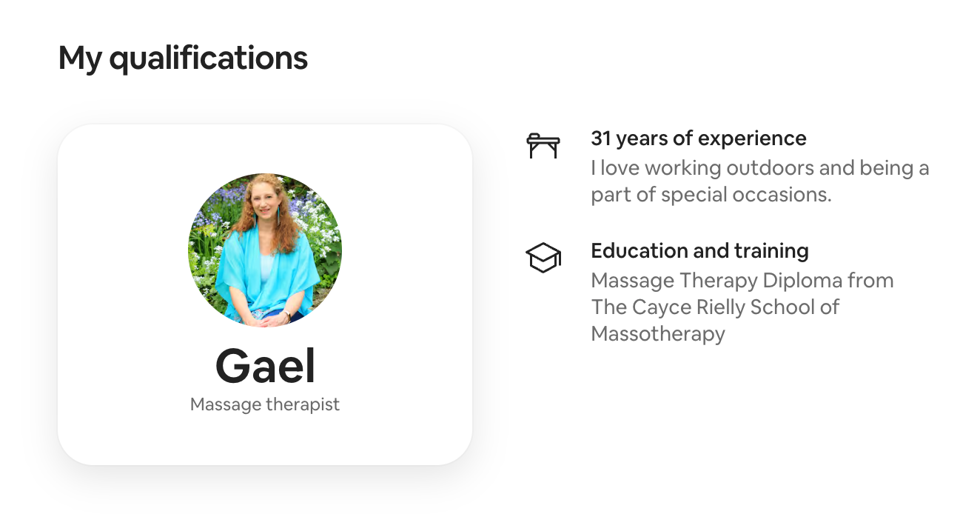Click the word experience in the title
The image size is (980, 514).
(752, 138)
